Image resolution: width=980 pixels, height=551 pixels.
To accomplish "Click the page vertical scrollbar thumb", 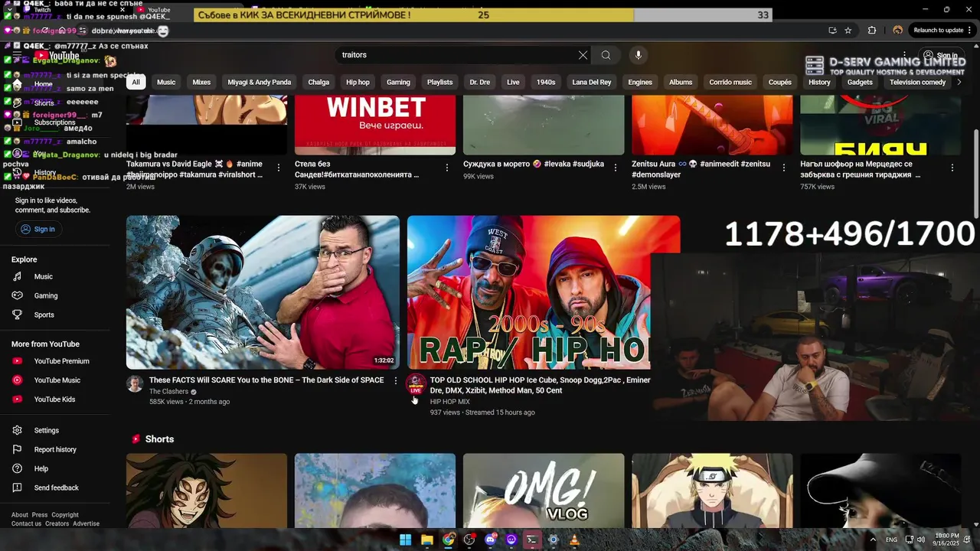I will click(x=975, y=172).
